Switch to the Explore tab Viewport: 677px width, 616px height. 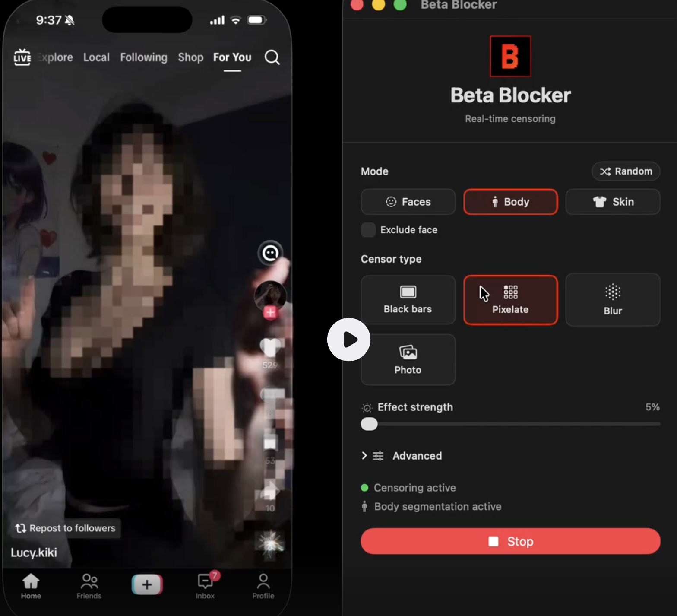tap(55, 57)
